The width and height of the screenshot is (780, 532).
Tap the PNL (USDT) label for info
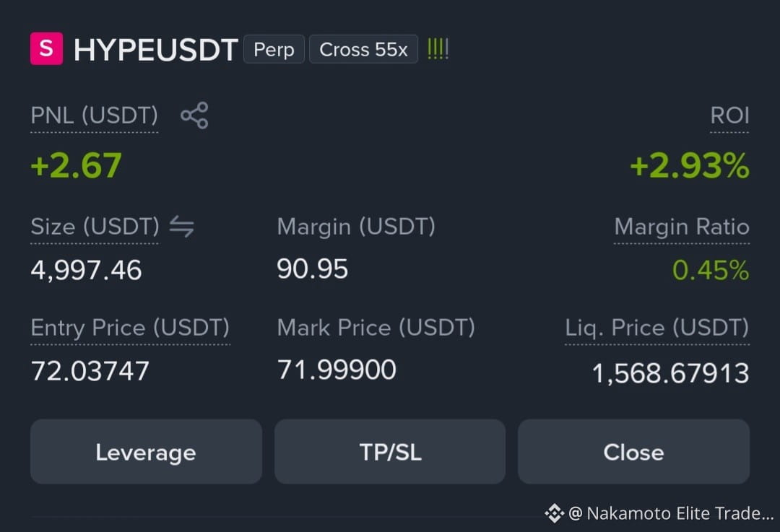click(x=95, y=115)
